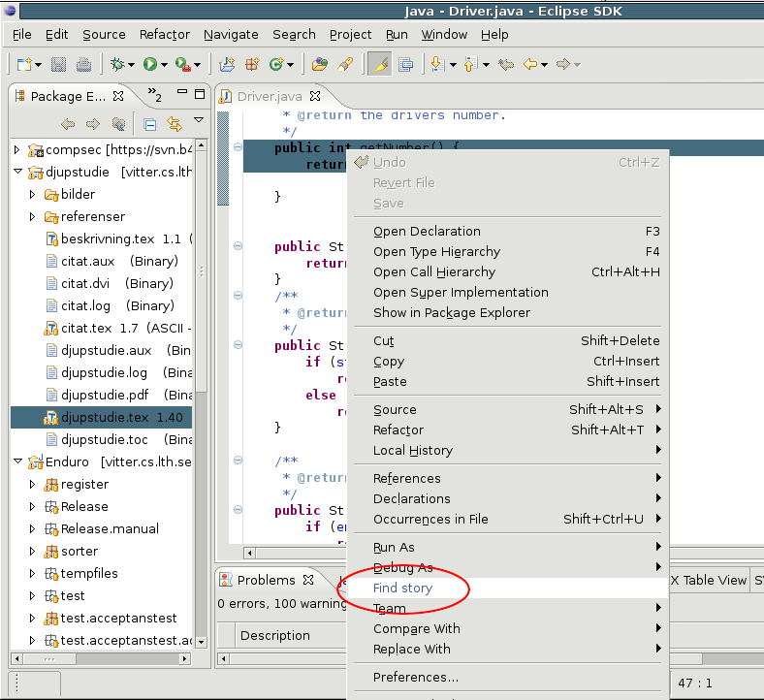
Task: Open Compare With submenu
Action: point(507,629)
